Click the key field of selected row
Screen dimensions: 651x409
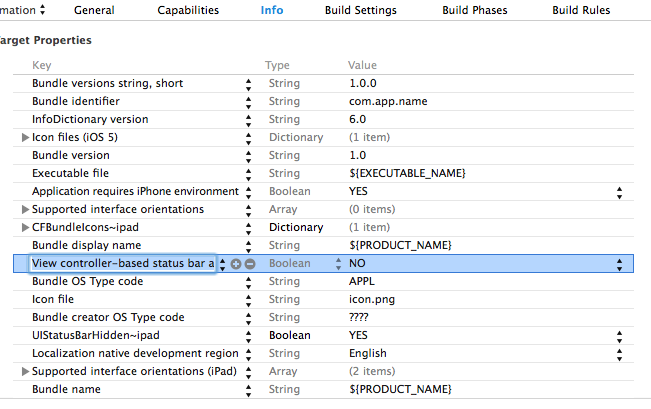122,264
